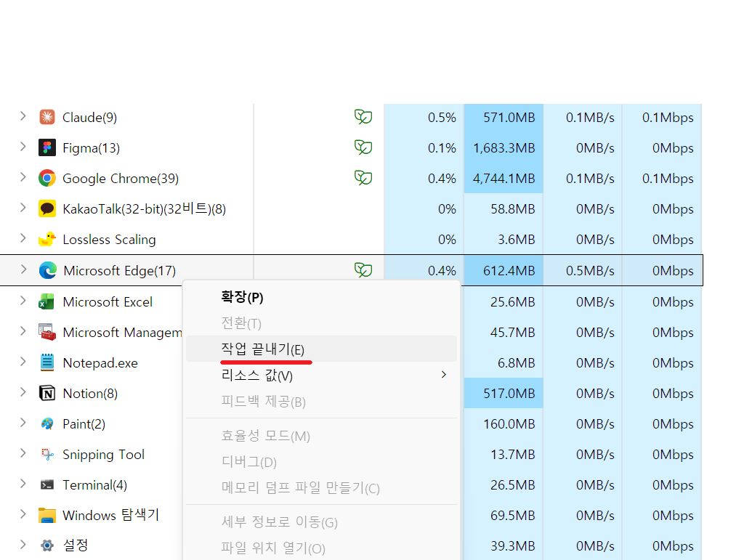Click the Snipping Tool icon
The image size is (752, 560).
pyautogui.click(x=47, y=454)
